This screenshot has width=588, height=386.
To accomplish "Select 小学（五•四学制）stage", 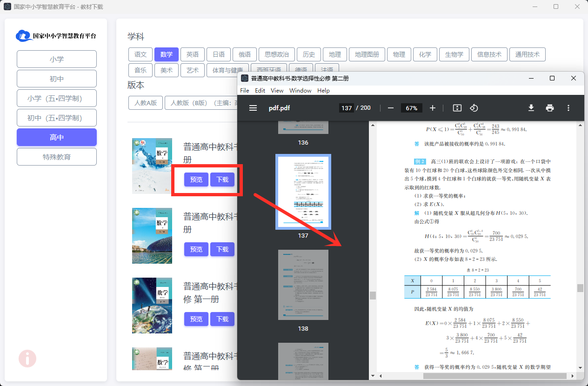I will [x=57, y=98].
